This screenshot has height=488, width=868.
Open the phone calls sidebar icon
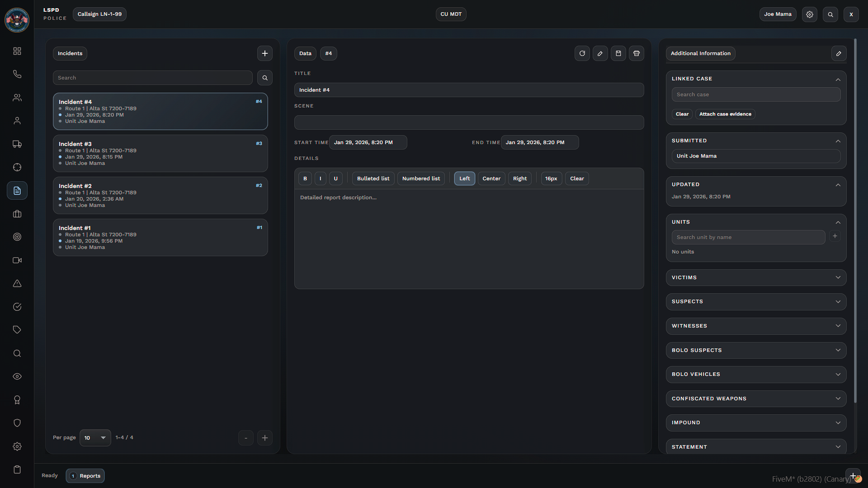coord(17,74)
